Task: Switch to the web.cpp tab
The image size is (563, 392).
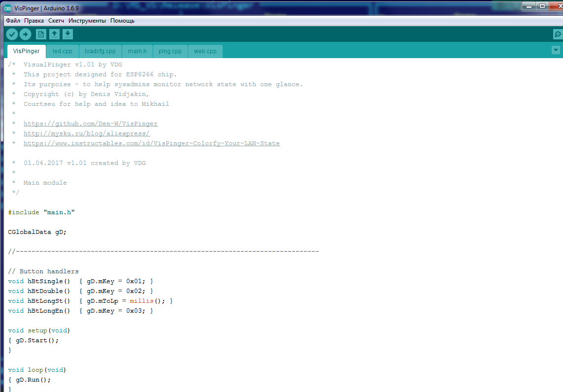Action: pos(205,51)
